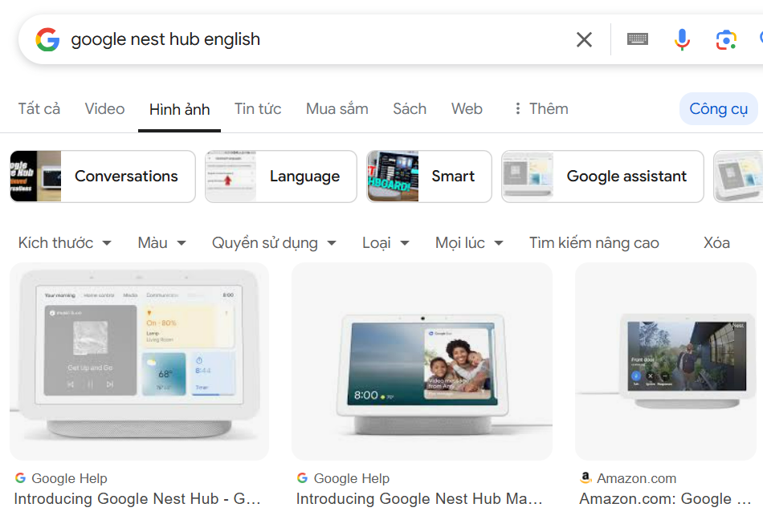Screen dimensions: 763x532
Task: Expand the Mọi lúc time filter
Action: 469,242
